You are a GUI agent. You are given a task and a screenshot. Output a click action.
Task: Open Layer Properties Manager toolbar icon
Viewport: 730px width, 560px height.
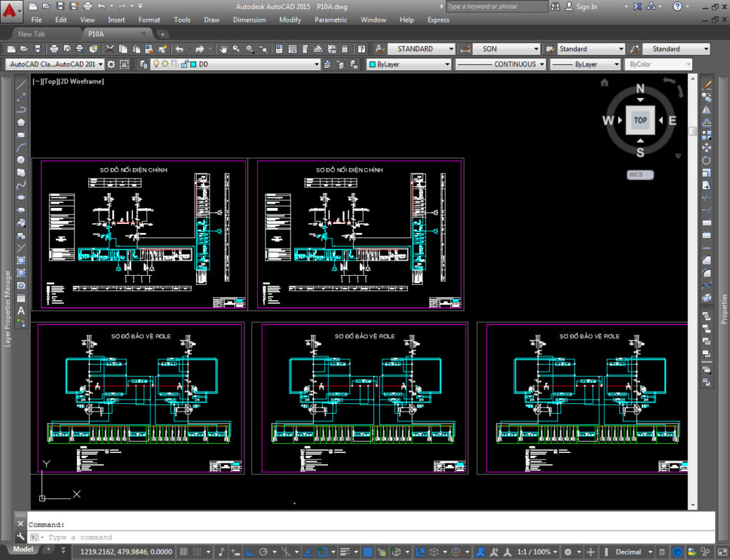click(144, 64)
